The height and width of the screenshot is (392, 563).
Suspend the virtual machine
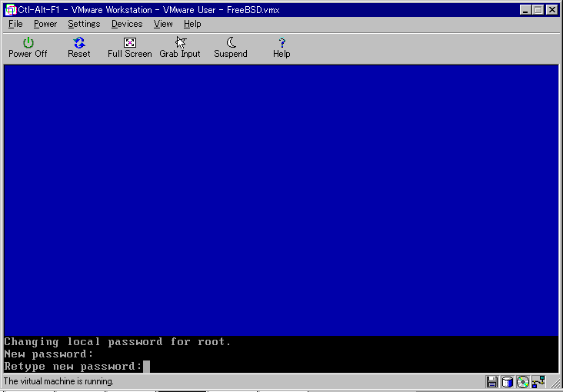pos(231,48)
